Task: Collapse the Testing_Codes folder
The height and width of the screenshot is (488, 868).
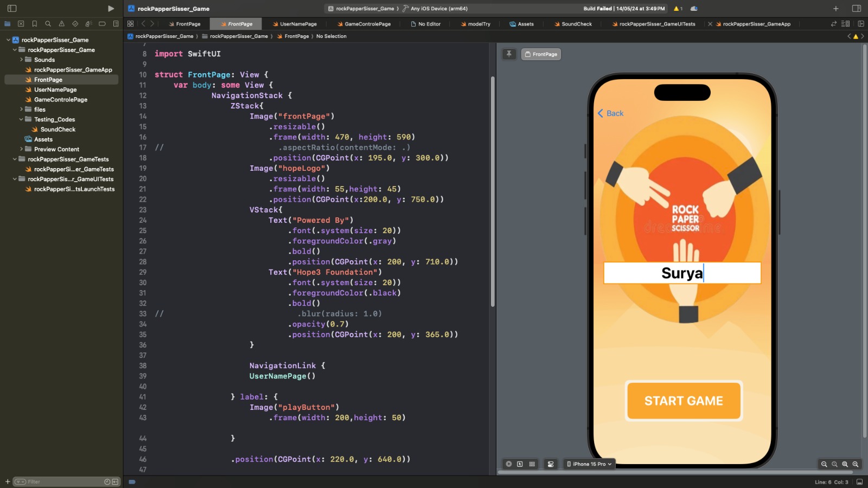Action: pyautogui.click(x=21, y=119)
